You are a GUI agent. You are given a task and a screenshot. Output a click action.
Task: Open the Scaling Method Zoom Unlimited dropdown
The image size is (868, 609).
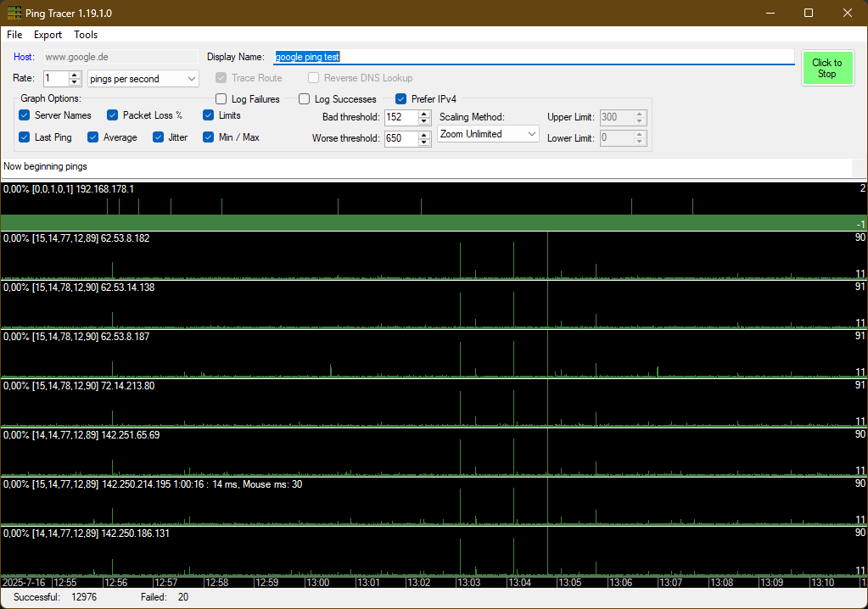coord(488,134)
